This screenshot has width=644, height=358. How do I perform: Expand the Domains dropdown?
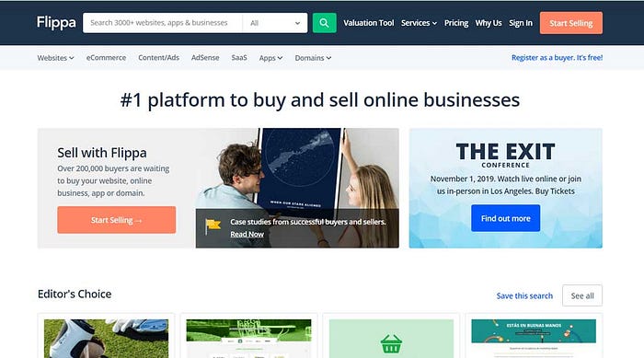point(313,58)
